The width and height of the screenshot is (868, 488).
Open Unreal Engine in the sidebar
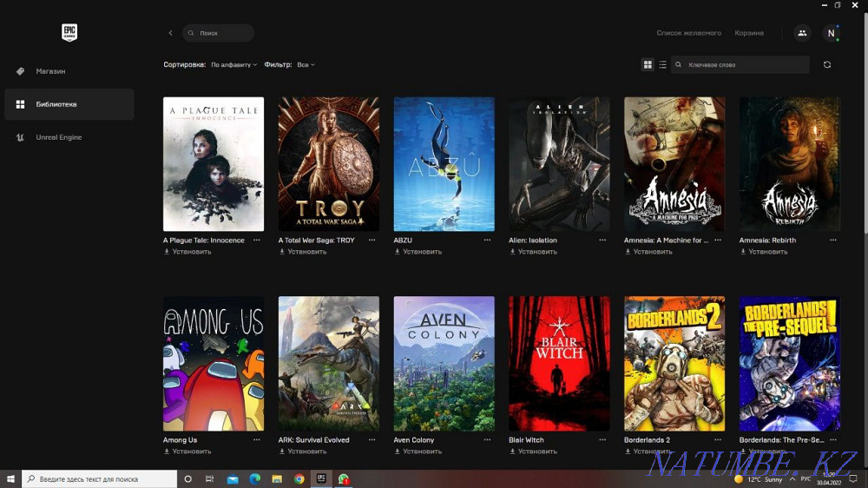[58, 137]
